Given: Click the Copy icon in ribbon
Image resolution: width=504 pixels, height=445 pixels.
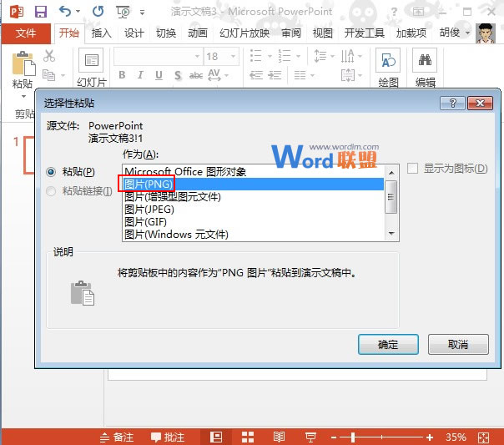Looking at the screenshot, I should pyautogui.click(x=49, y=75).
